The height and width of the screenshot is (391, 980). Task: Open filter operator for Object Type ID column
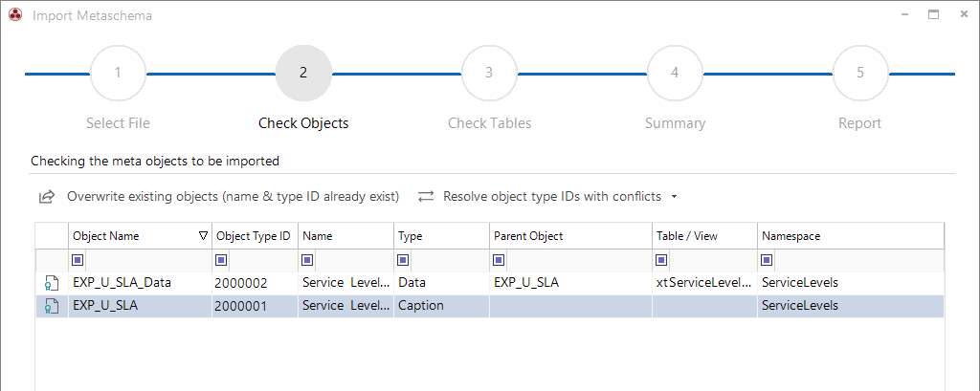tap(221, 260)
